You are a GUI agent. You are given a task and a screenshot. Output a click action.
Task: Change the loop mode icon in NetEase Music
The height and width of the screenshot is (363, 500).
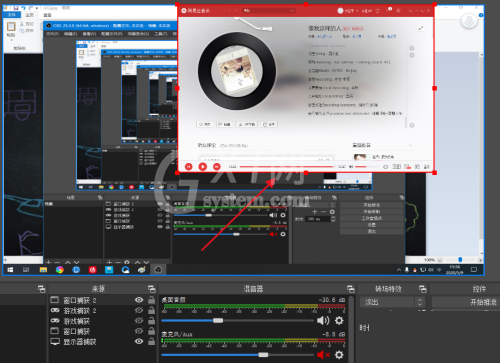pos(385,166)
